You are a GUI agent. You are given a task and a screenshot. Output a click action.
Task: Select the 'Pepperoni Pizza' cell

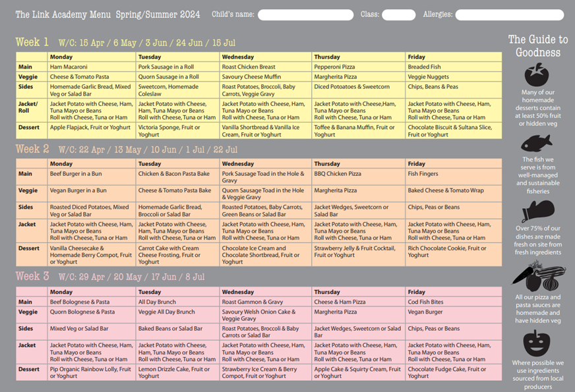pyautogui.click(x=359, y=67)
